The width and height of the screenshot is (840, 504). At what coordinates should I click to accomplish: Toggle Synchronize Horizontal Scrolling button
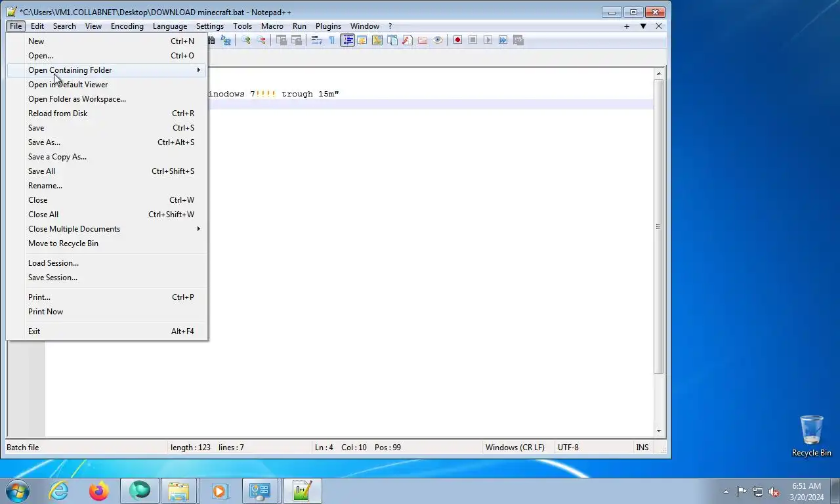296,40
